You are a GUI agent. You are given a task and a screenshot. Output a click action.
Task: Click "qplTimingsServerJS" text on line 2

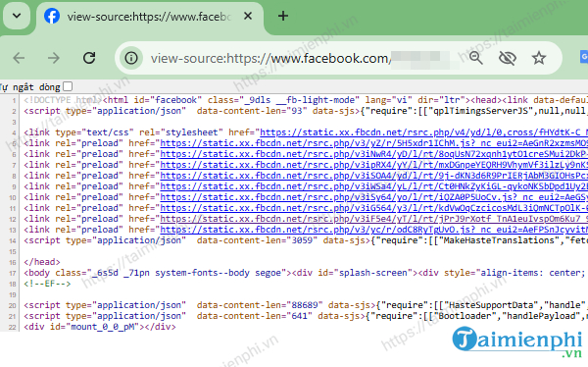481,111
